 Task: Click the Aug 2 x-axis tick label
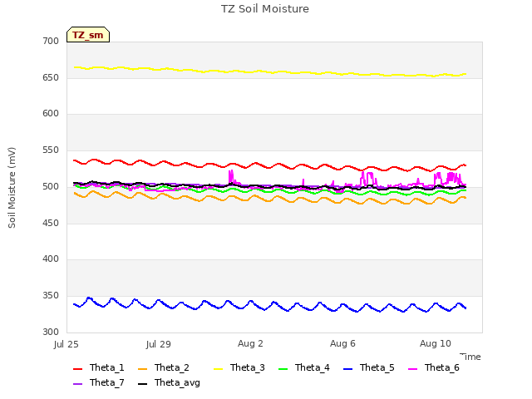click(x=250, y=343)
